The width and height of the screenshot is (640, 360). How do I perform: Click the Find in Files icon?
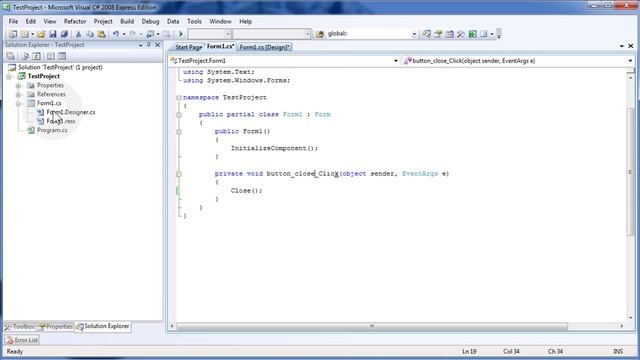coord(320,34)
